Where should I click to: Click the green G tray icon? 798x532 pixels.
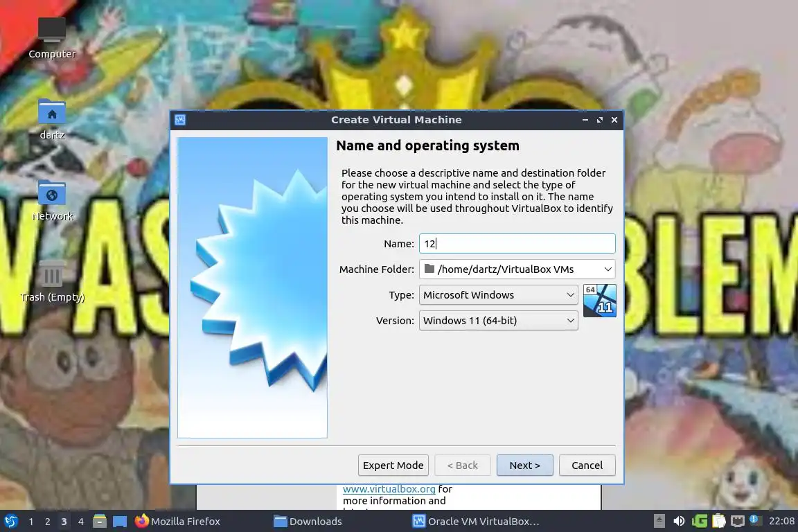click(699, 521)
